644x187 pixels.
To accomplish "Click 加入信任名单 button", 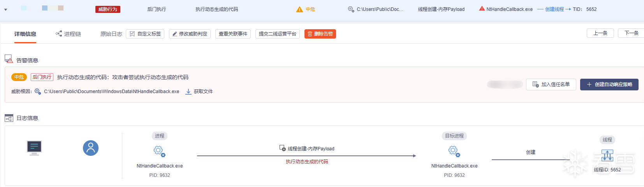I will point(551,85).
